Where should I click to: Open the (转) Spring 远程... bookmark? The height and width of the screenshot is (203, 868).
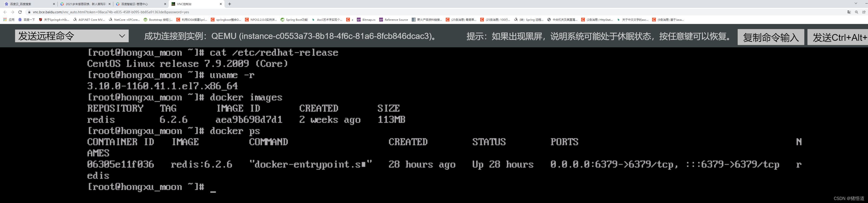pos(529,20)
